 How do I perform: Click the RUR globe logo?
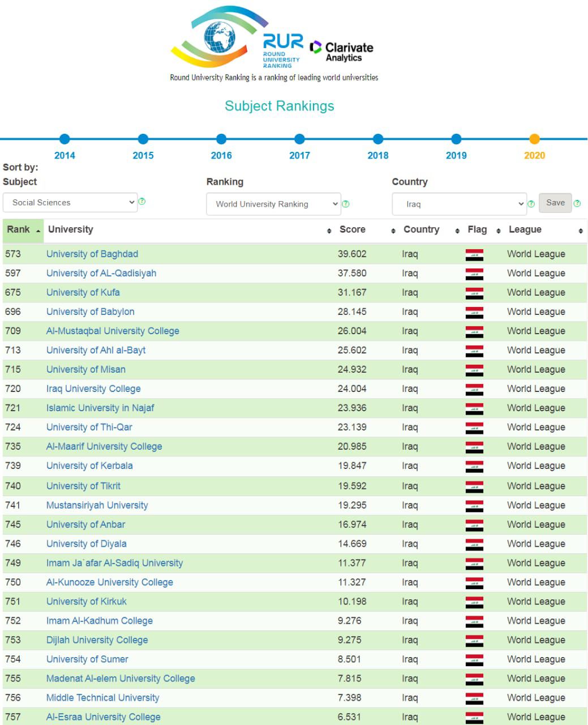pos(220,38)
